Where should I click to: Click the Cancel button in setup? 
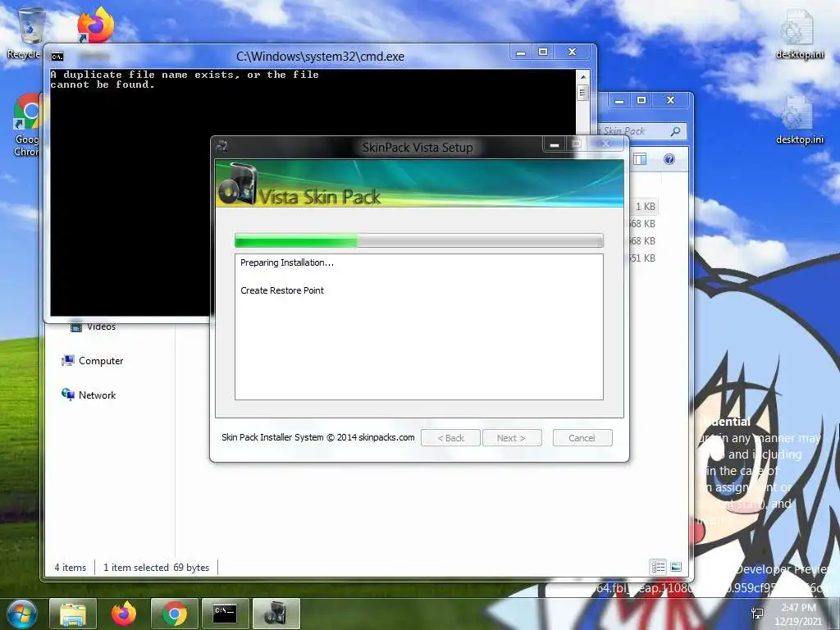coord(582,438)
